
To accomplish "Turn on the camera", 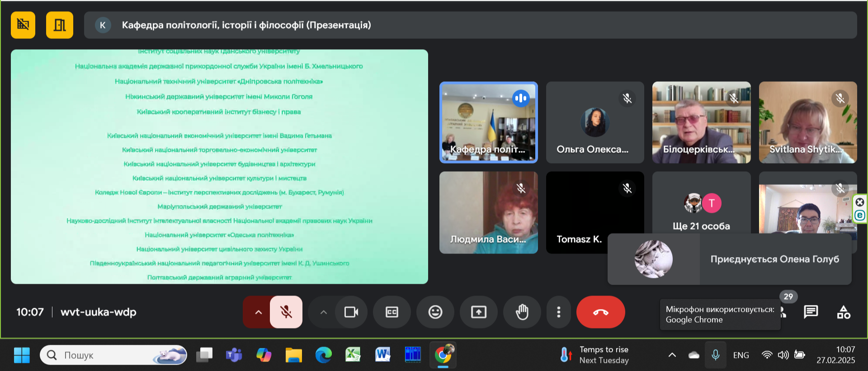I will (x=351, y=312).
